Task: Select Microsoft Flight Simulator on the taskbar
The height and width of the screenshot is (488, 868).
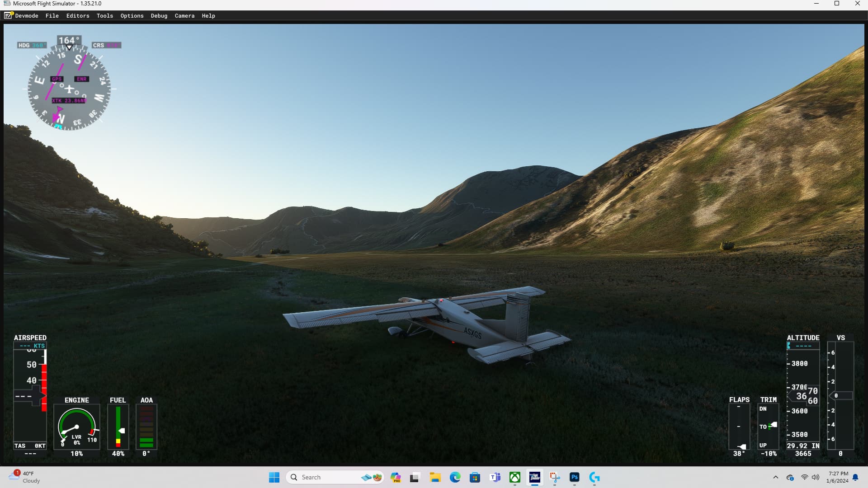Action: 535,477
